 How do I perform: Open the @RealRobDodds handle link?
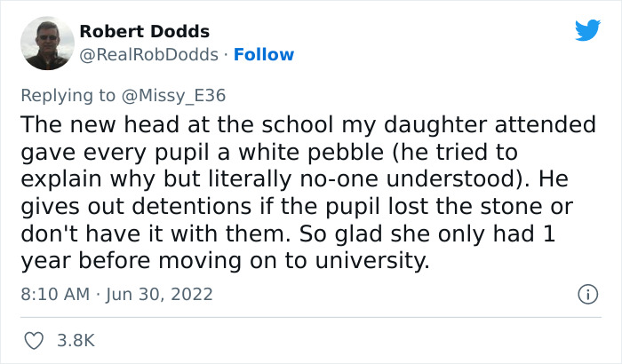click(148, 55)
